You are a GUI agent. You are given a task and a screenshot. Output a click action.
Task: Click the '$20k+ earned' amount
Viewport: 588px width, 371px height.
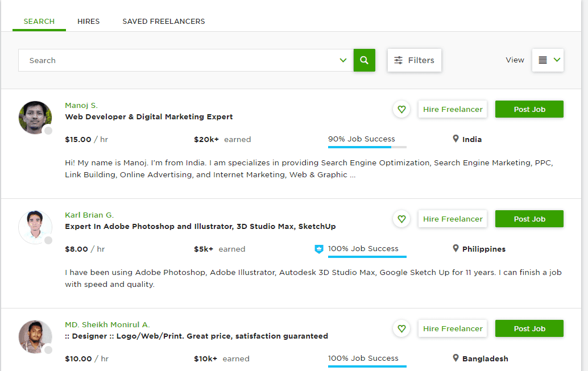222,139
